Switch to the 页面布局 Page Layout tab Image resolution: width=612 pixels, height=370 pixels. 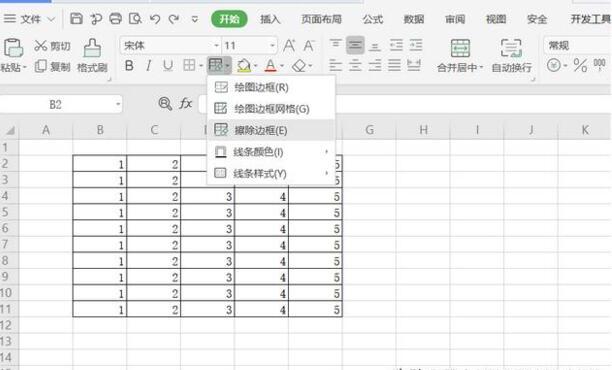(321, 19)
